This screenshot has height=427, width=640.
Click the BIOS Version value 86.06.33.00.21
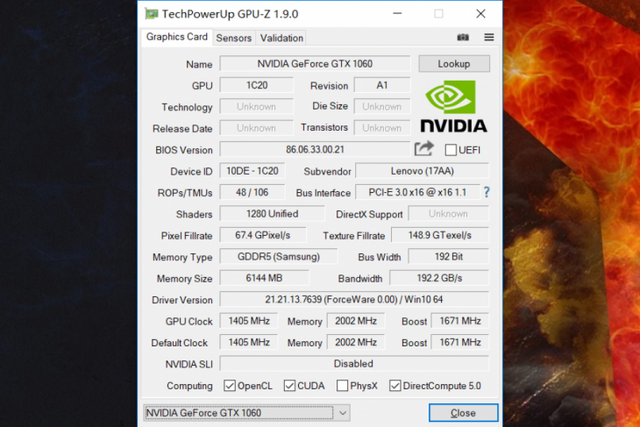click(315, 149)
